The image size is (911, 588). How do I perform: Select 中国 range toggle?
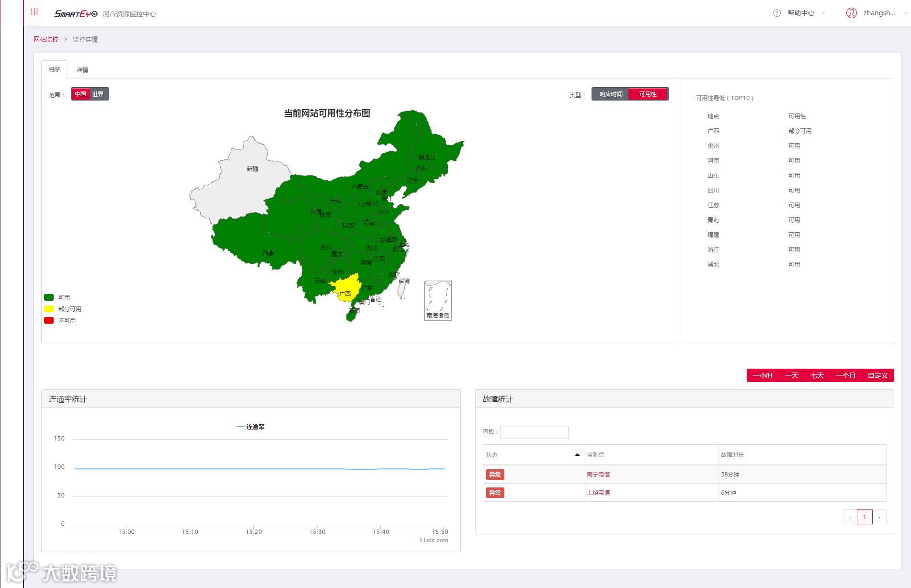pos(80,94)
